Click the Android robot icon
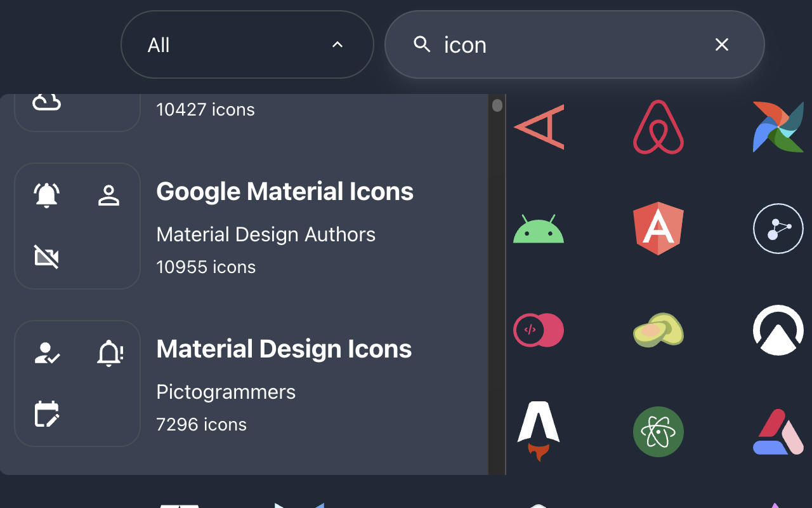 tap(538, 229)
